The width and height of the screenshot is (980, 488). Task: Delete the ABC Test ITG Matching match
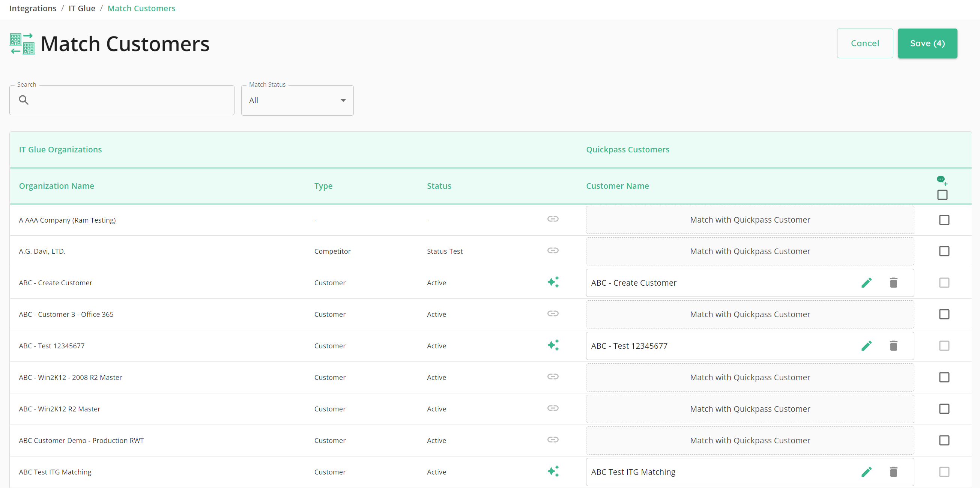(894, 472)
